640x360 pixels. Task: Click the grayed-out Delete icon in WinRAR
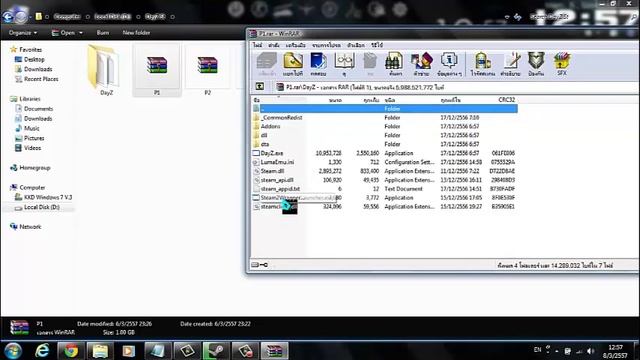pyautogui.click(x=370, y=64)
